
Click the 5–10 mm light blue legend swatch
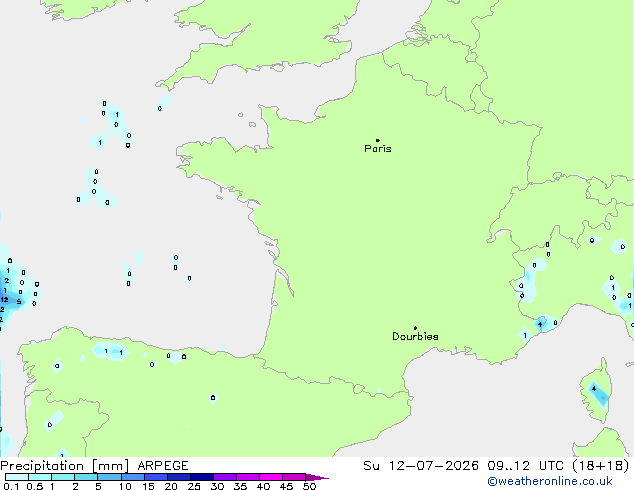pos(109,477)
